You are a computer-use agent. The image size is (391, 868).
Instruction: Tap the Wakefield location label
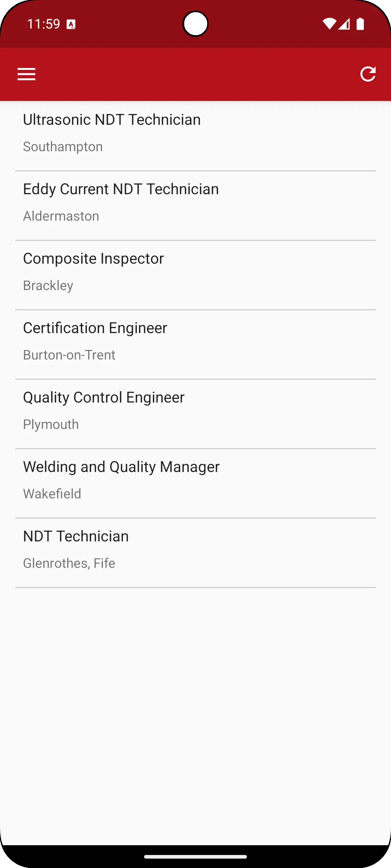click(52, 494)
